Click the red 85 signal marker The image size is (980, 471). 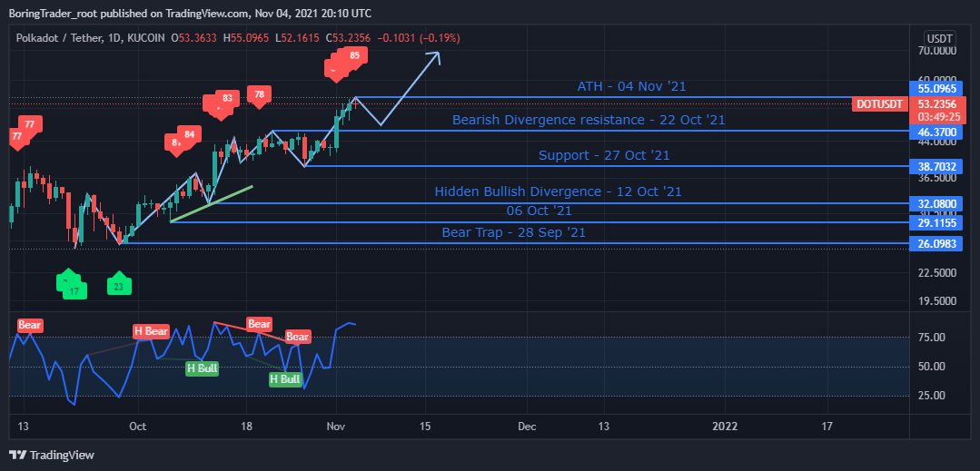tap(354, 55)
